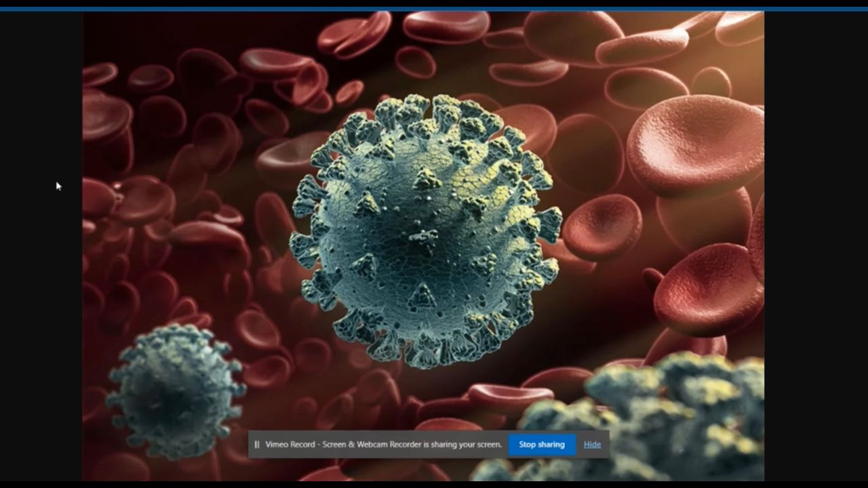Click the red blood cell at the image's top center
868x488 pixels.
click(x=446, y=27)
